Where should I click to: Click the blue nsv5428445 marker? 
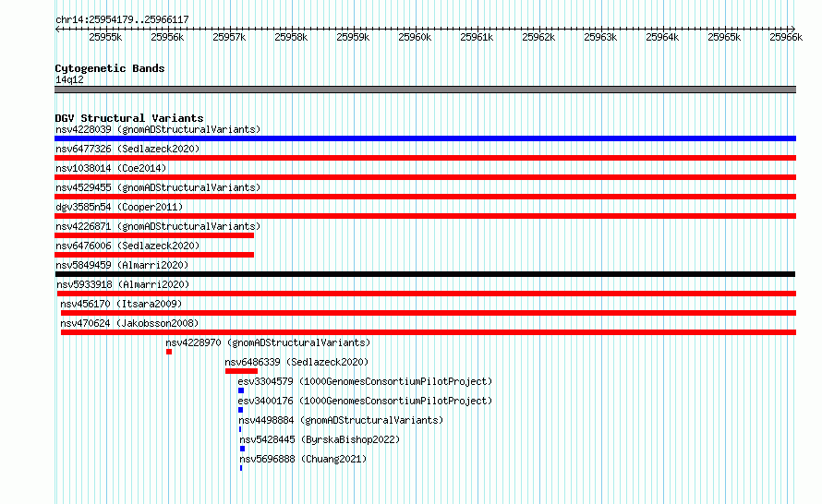click(x=242, y=449)
